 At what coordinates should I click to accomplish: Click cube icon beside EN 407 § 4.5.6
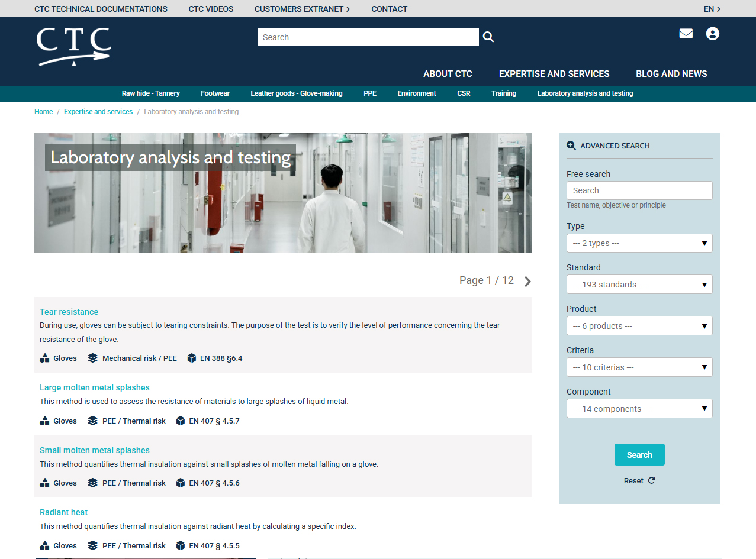(x=181, y=483)
